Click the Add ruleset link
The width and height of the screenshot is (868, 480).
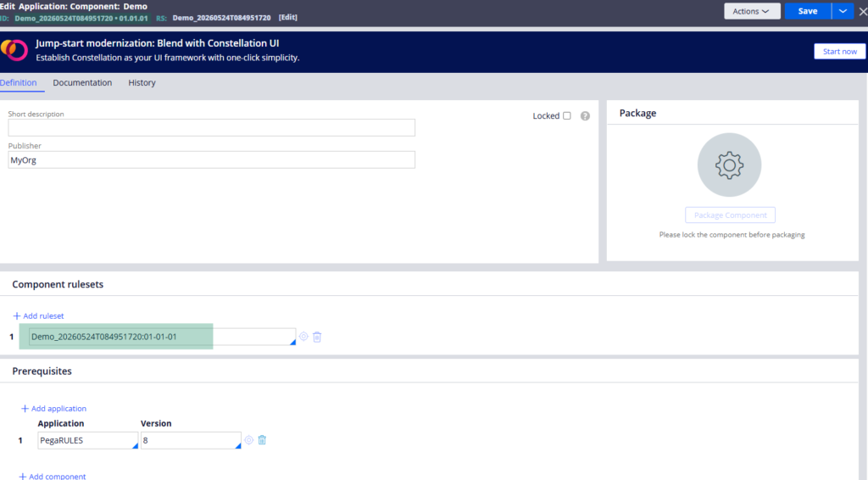[38, 315]
